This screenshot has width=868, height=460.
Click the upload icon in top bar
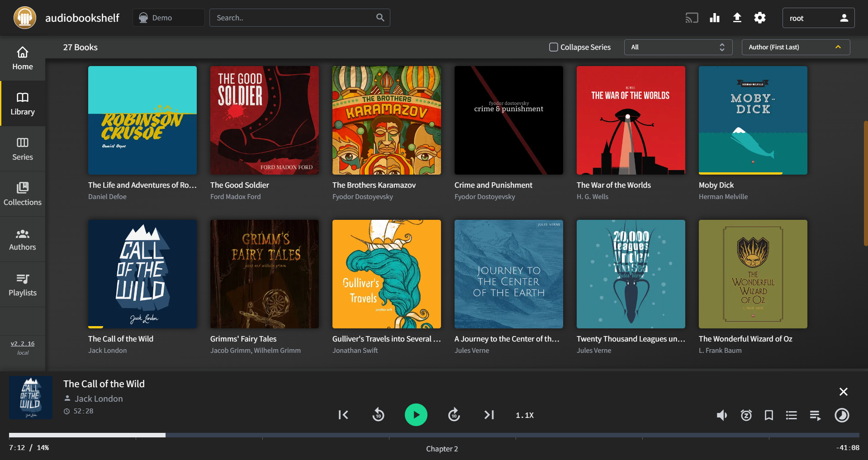[737, 18]
